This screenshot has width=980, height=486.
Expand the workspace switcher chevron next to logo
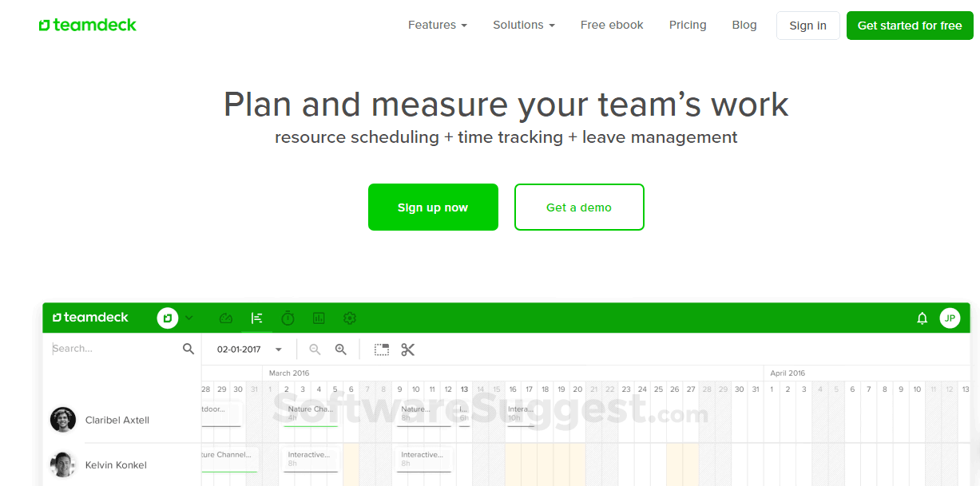tap(188, 318)
